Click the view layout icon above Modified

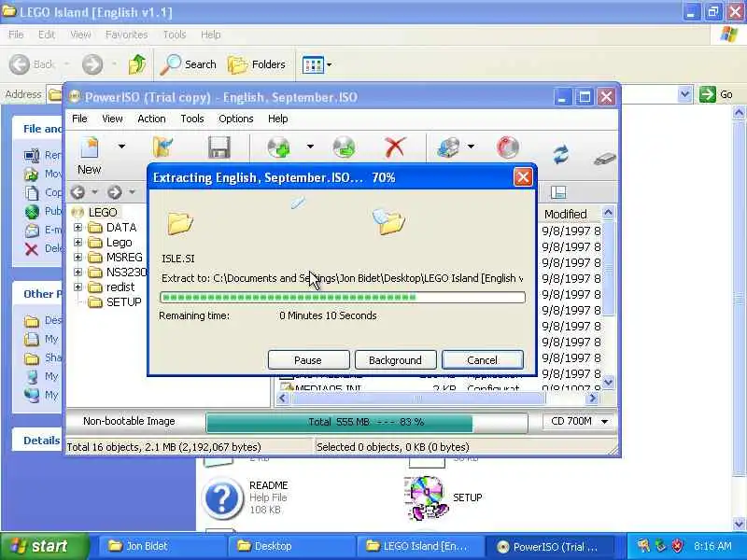tap(557, 192)
